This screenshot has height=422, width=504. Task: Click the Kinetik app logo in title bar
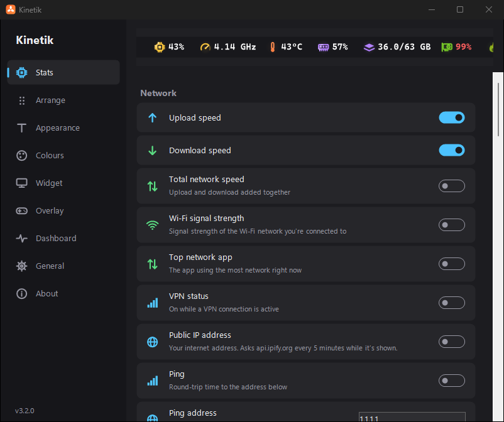pyautogui.click(x=11, y=9)
